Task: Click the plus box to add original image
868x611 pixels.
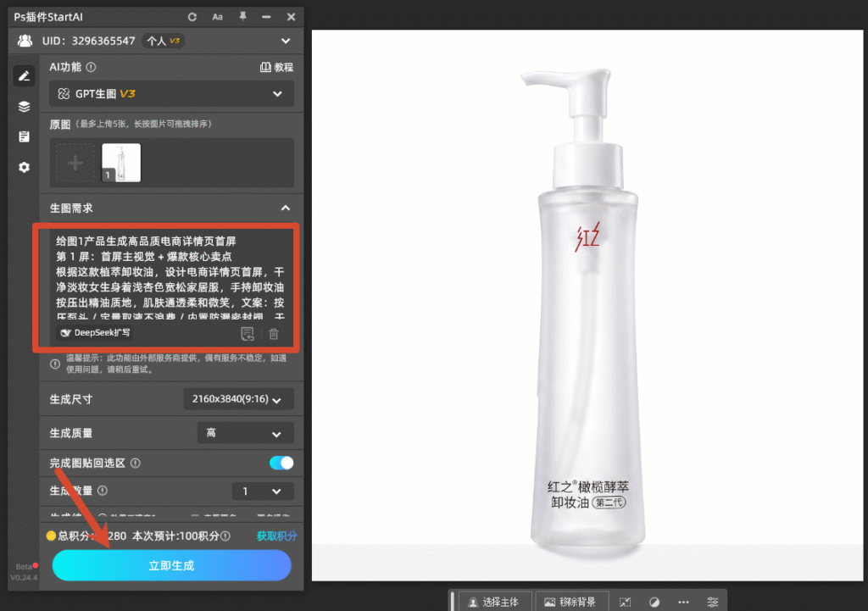Action: [x=75, y=163]
